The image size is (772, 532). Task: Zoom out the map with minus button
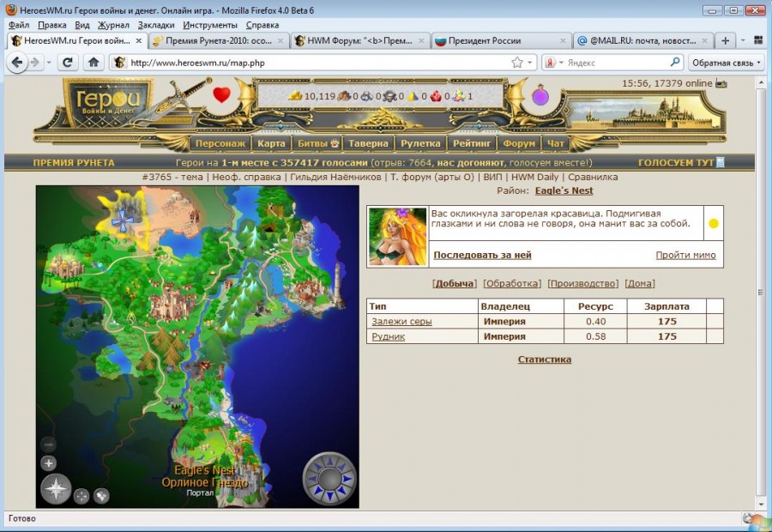[48, 444]
